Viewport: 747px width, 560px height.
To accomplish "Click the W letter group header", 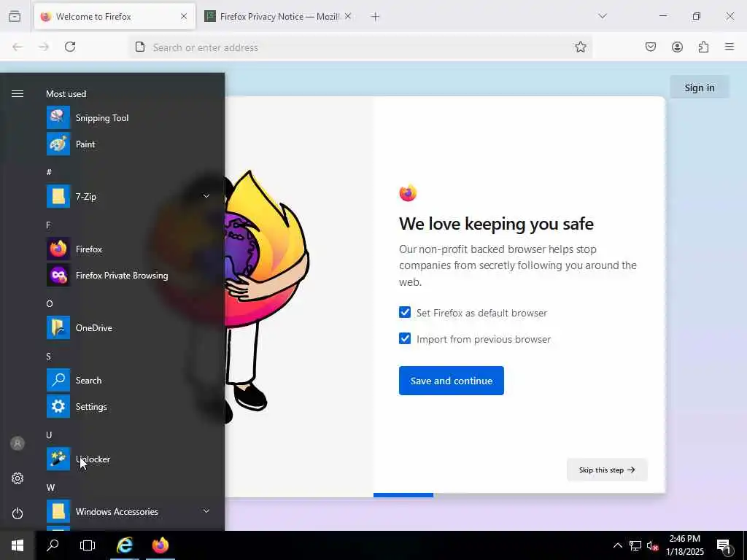I will [50, 488].
